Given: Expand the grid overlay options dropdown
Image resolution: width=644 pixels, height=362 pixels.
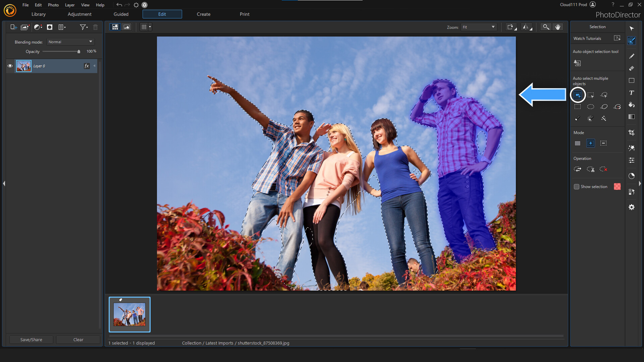Looking at the screenshot, I should (150, 27).
